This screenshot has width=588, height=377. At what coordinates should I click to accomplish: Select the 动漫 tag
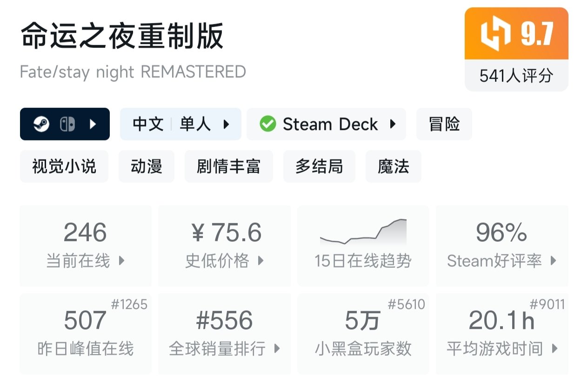[147, 166]
